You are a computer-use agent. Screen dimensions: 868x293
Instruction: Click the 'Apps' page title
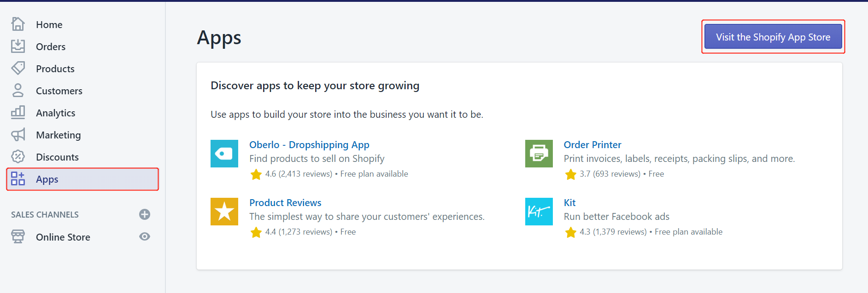[x=219, y=38]
